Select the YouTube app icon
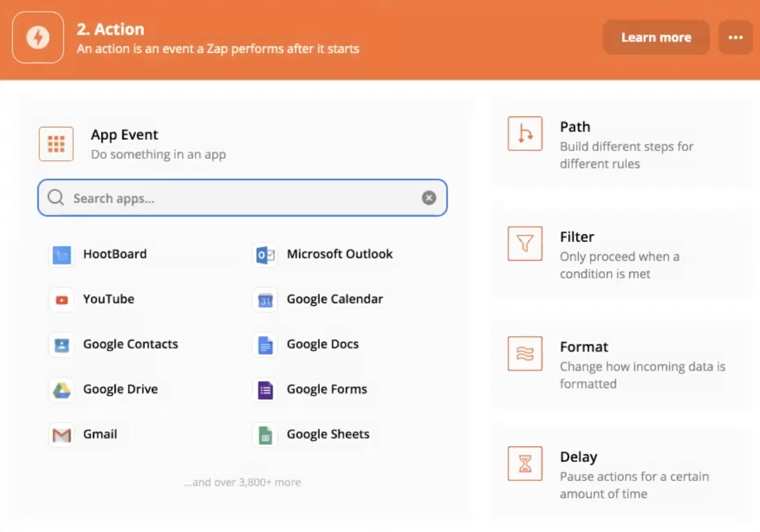Image resolution: width=760 pixels, height=532 pixels. pyautogui.click(x=61, y=300)
